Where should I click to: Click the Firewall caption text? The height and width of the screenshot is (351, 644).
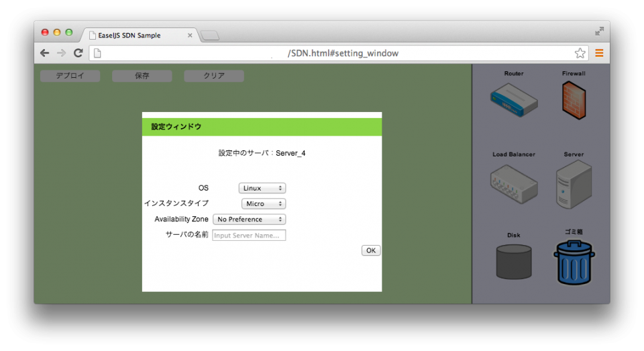574,74
